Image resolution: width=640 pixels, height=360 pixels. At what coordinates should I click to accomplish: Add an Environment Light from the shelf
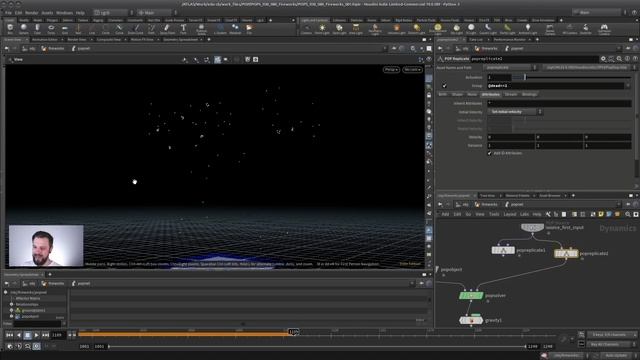point(438,29)
